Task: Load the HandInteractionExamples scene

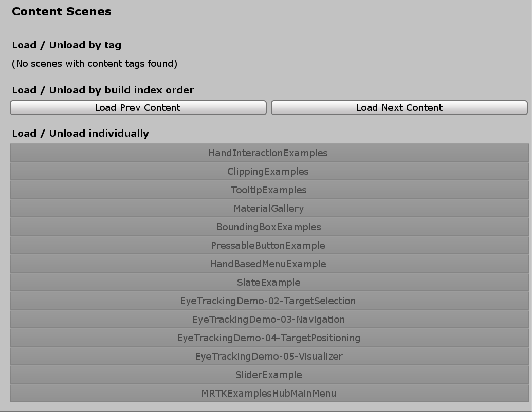Action: 268,153
